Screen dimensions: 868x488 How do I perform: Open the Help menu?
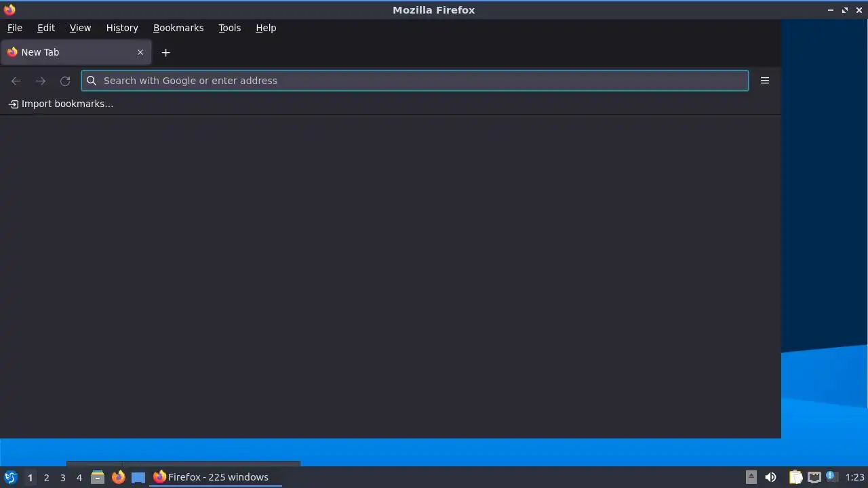[x=266, y=28]
